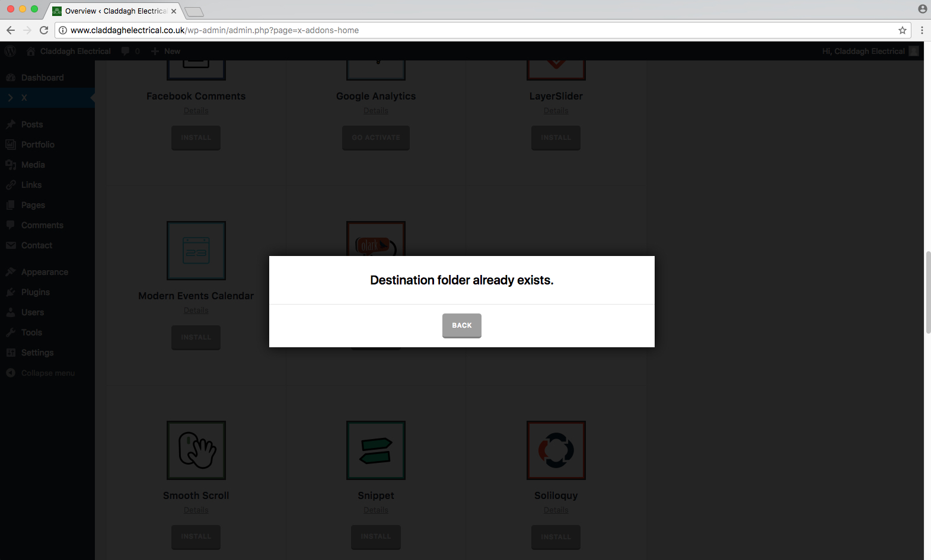Image resolution: width=931 pixels, height=560 pixels.
Task: Open the Plugins menu in sidebar
Action: (x=36, y=292)
